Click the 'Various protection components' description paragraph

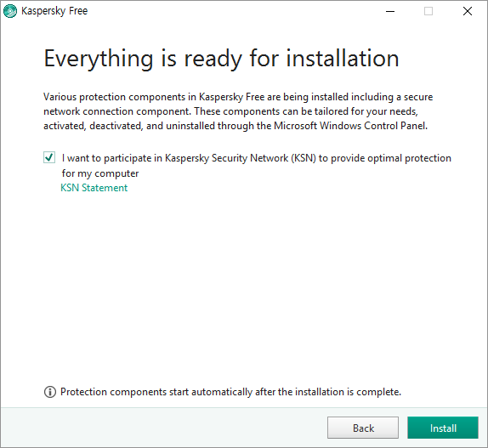point(238,111)
